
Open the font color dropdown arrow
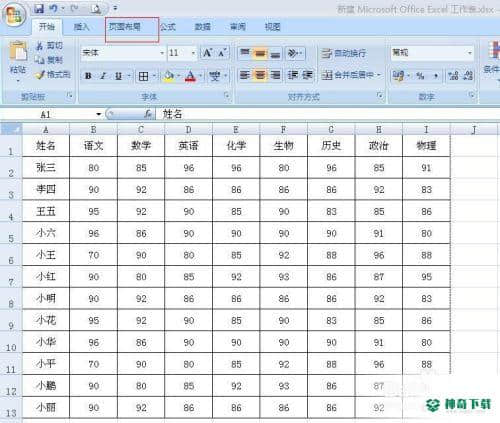pyautogui.click(x=201, y=76)
